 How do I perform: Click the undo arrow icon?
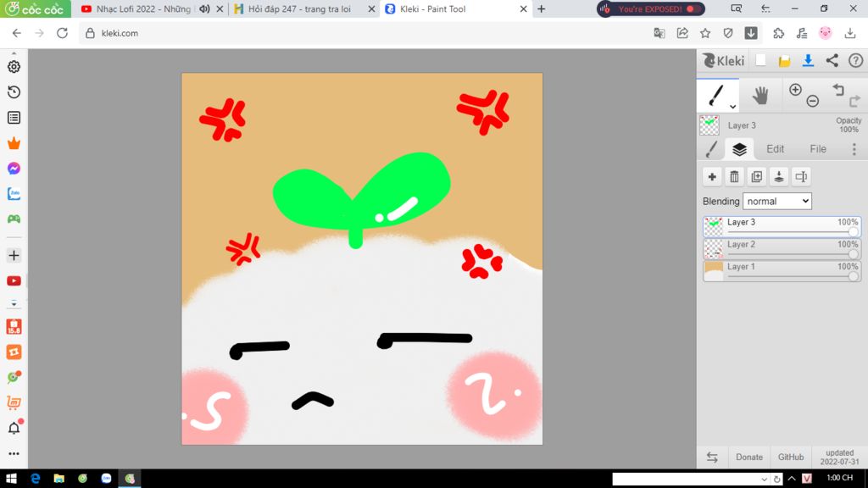point(838,90)
